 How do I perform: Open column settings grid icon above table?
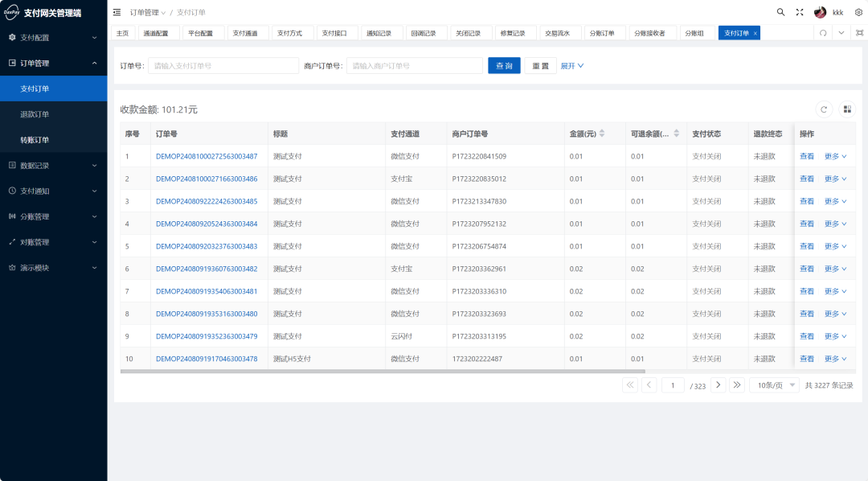847,109
